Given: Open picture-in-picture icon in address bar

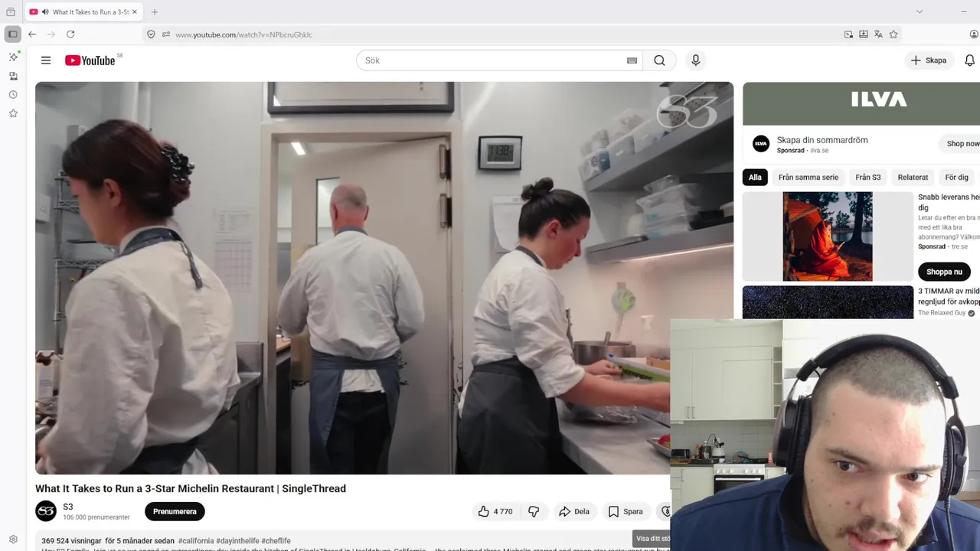Looking at the screenshot, I should pos(848,34).
